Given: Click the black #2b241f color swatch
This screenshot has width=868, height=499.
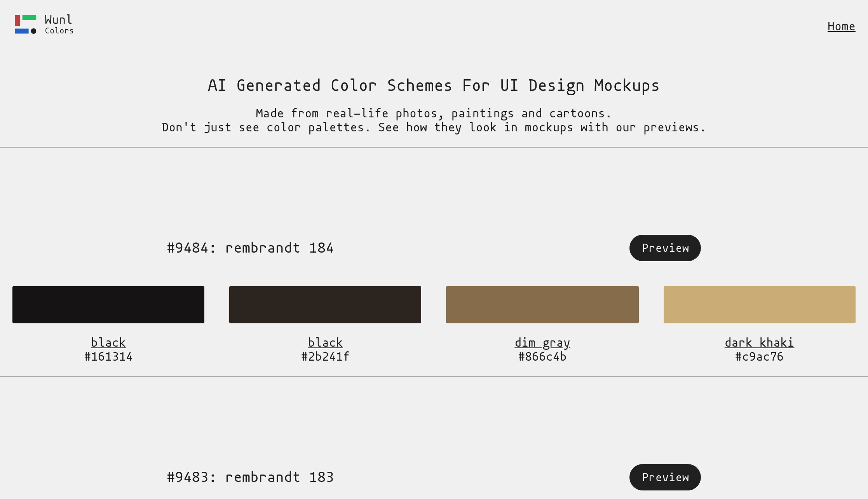Looking at the screenshot, I should pyautogui.click(x=325, y=304).
